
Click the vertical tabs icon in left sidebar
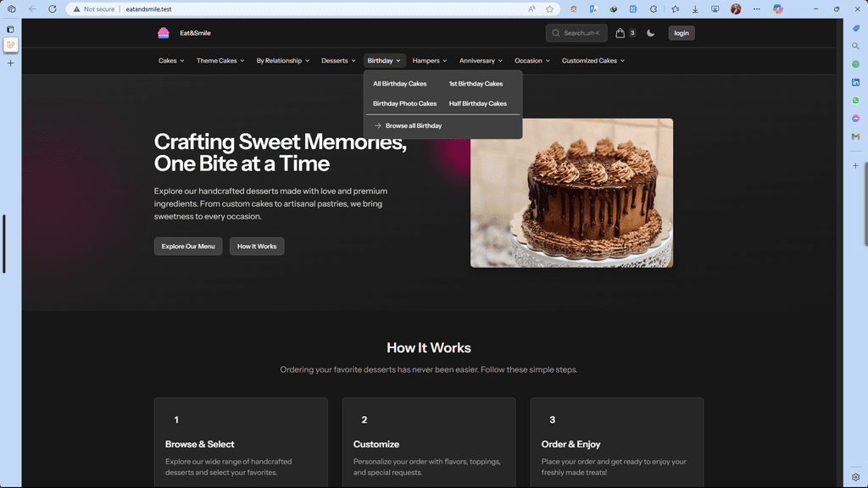point(10,29)
